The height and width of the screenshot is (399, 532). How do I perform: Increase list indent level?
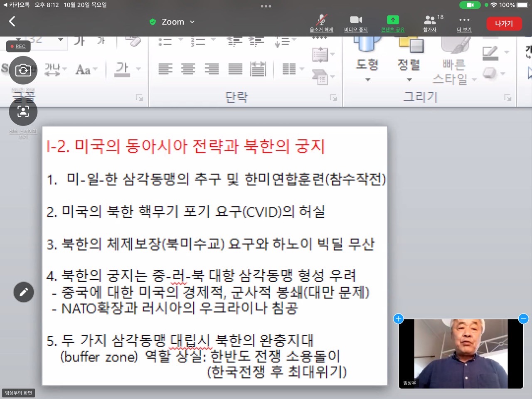pyautogui.click(x=256, y=41)
